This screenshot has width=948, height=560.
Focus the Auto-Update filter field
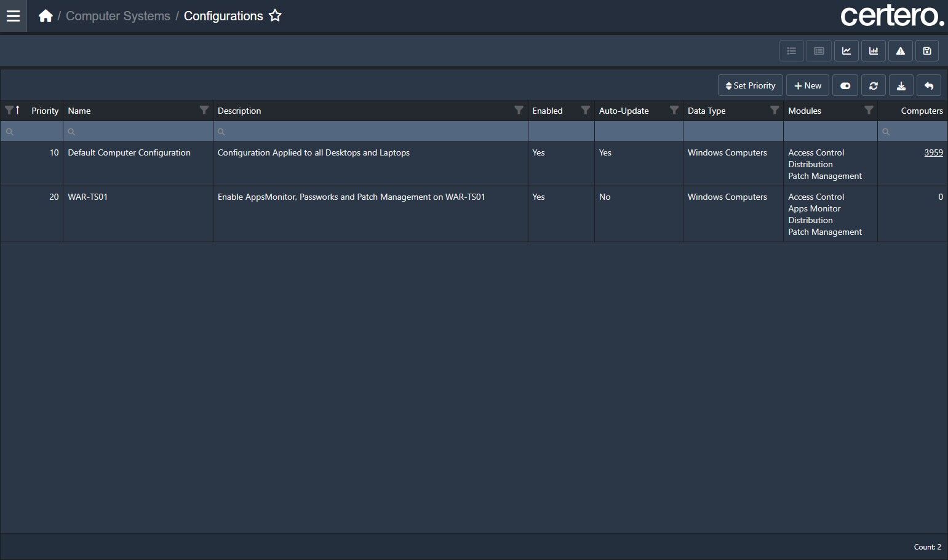pyautogui.click(x=639, y=132)
